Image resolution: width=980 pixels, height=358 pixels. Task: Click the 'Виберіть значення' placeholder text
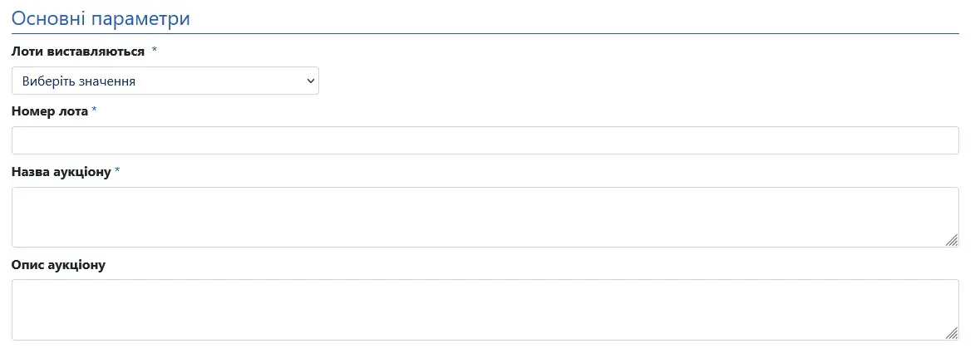(79, 81)
